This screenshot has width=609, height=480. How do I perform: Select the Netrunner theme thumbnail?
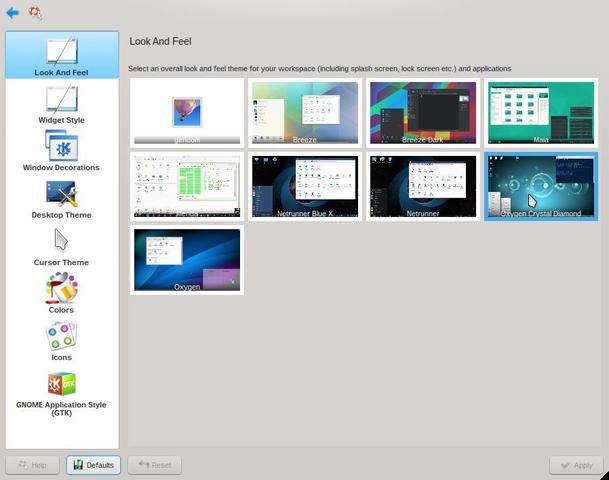coord(423,186)
